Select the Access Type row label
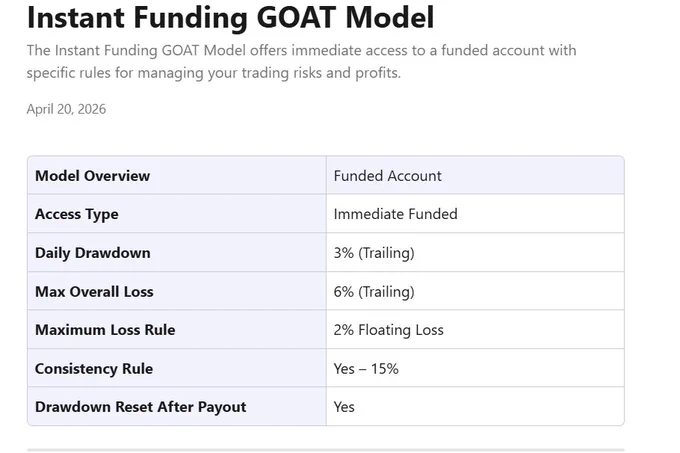Image resolution: width=680 pixels, height=453 pixels. (x=76, y=214)
